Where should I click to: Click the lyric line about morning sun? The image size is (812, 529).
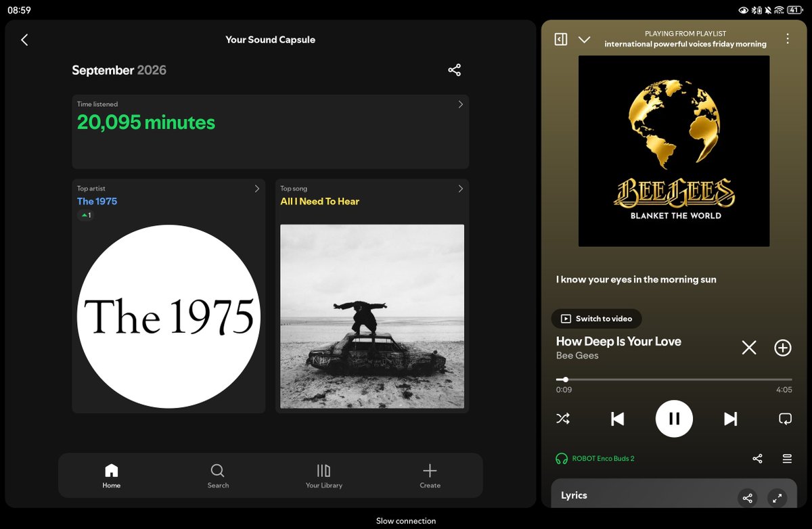click(x=636, y=279)
